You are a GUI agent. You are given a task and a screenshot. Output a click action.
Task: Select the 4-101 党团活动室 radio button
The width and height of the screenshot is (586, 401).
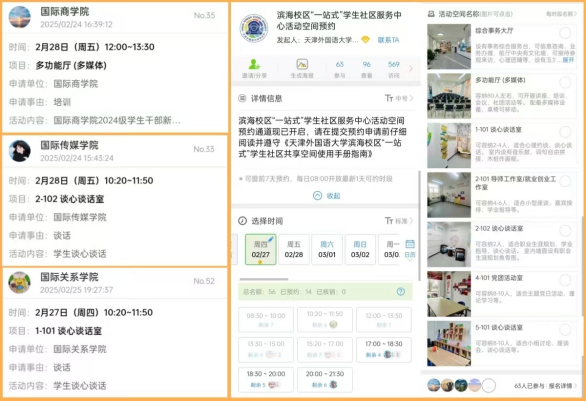tap(565, 280)
